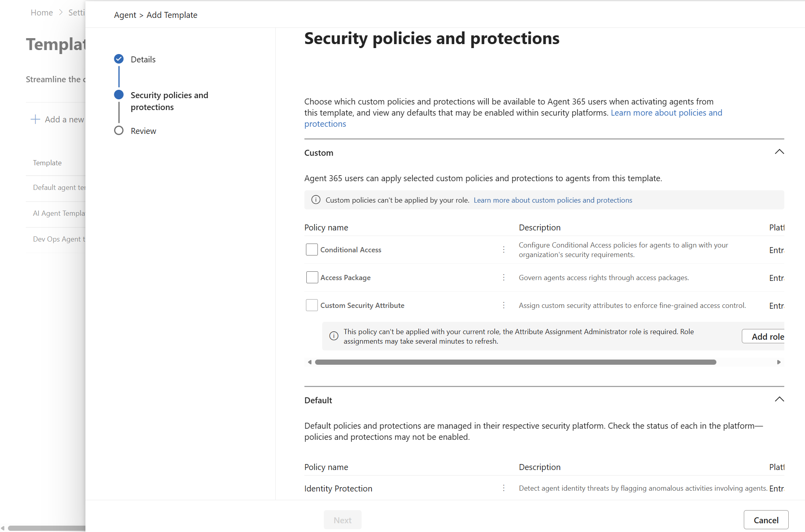This screenshot has width=805, height=532.
Task: Click the Identity Protection policy name
Action: tap(338, 489)
